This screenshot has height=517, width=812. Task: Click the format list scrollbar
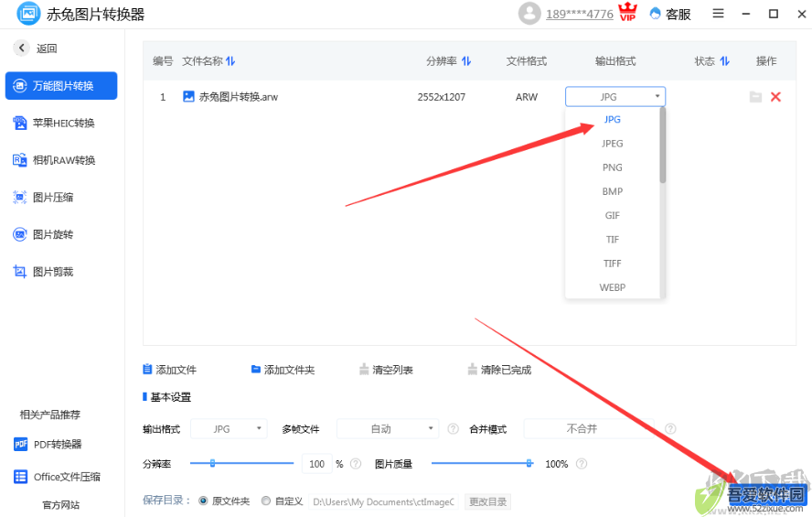662,145
